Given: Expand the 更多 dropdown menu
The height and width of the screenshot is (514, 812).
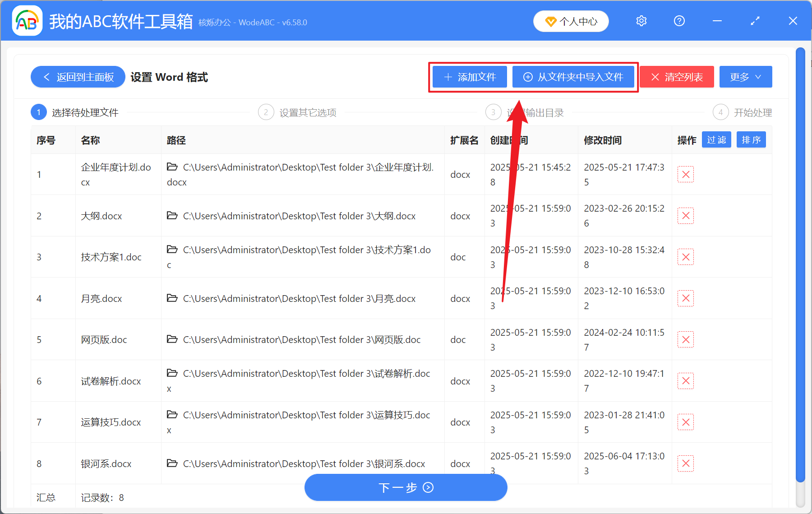Looking at the screenshot, I should (745, 77).
